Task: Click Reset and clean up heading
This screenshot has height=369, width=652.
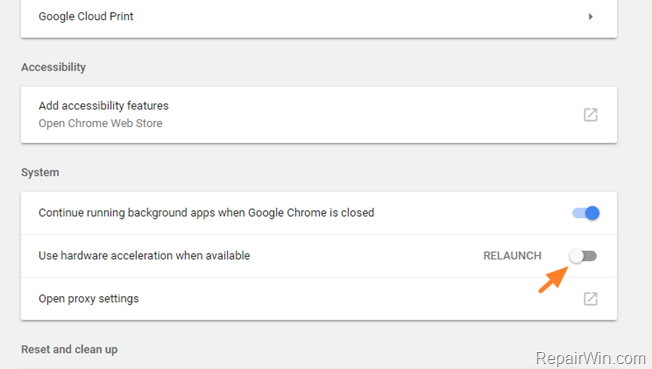Action: pyautogui.click(x=69, y=349)
